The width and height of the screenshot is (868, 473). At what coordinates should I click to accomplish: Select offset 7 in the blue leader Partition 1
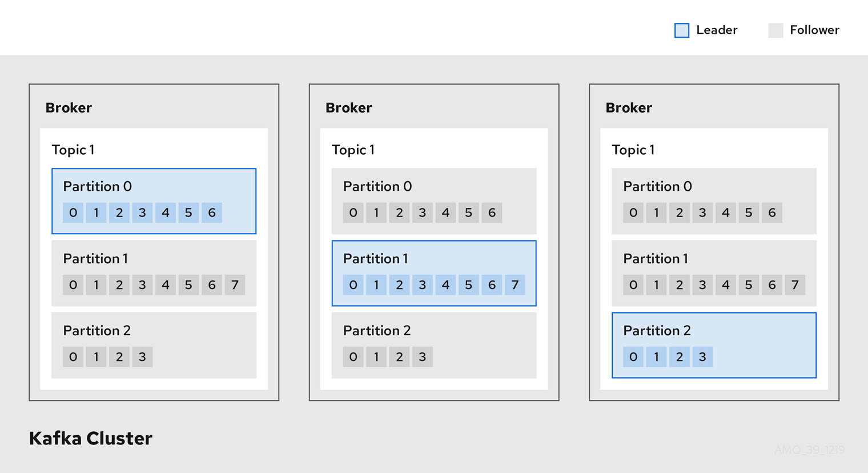pyautogui.click(x=515, y=285)
